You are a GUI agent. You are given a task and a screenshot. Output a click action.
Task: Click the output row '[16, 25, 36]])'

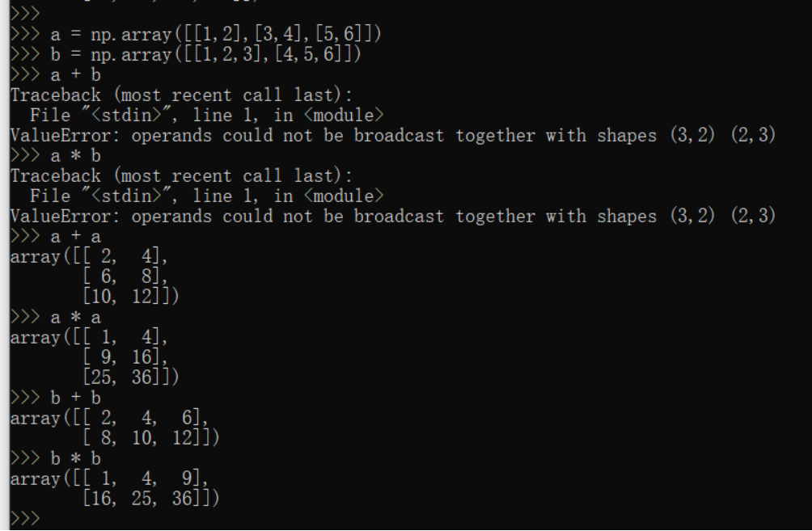click(151, 499)
